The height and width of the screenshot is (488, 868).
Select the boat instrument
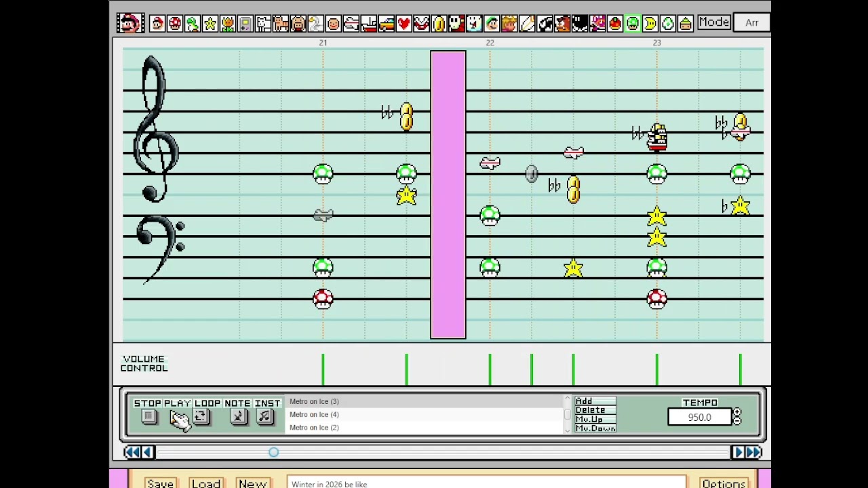369,23
